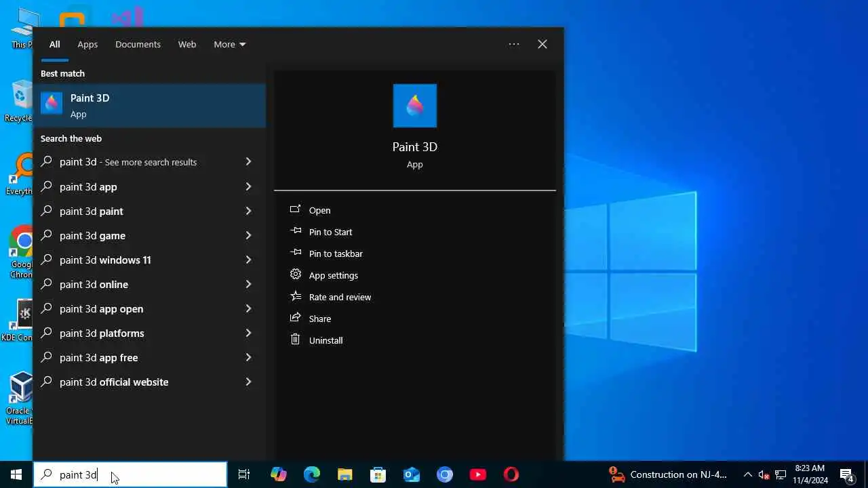Switch to Apps tab
This screenshot has height=488, width=868.
[87, 44]
